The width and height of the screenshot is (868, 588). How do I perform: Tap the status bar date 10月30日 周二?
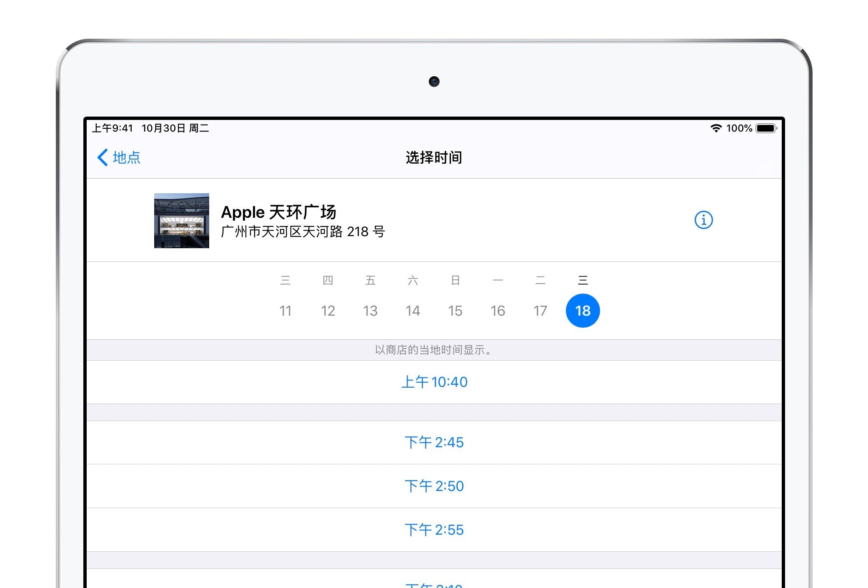point(175,128)
